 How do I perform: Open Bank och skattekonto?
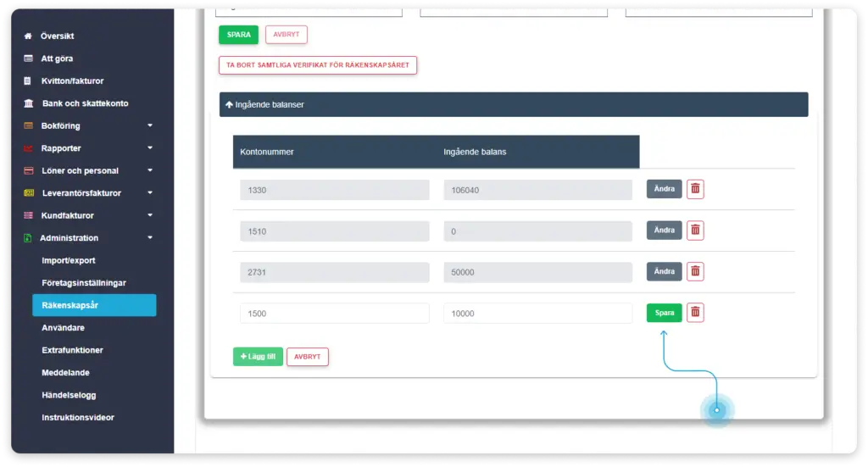coord(86,103)
